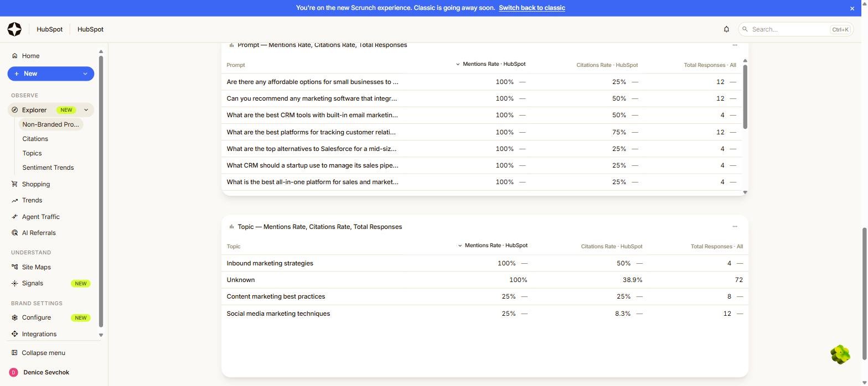The width and height of the screenshot is (868, 386).
Task: Focus the Search input field
Action: click(795, 29)
